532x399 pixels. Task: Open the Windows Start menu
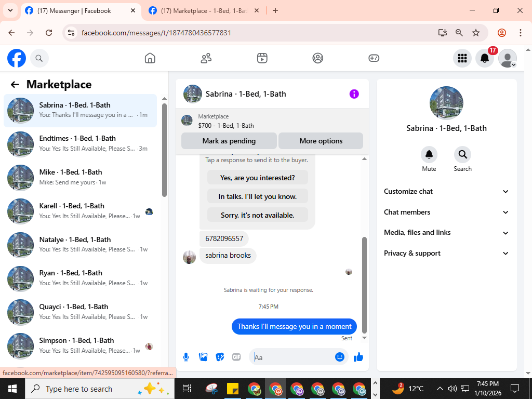(x=12, y=389)
